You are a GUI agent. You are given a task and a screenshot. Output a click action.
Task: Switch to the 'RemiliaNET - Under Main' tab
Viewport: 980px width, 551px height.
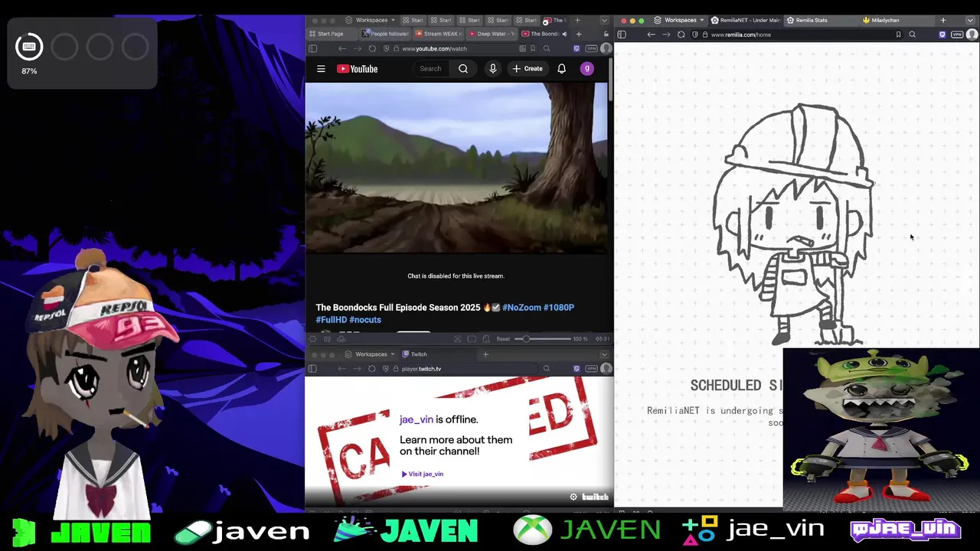[745, 21]
